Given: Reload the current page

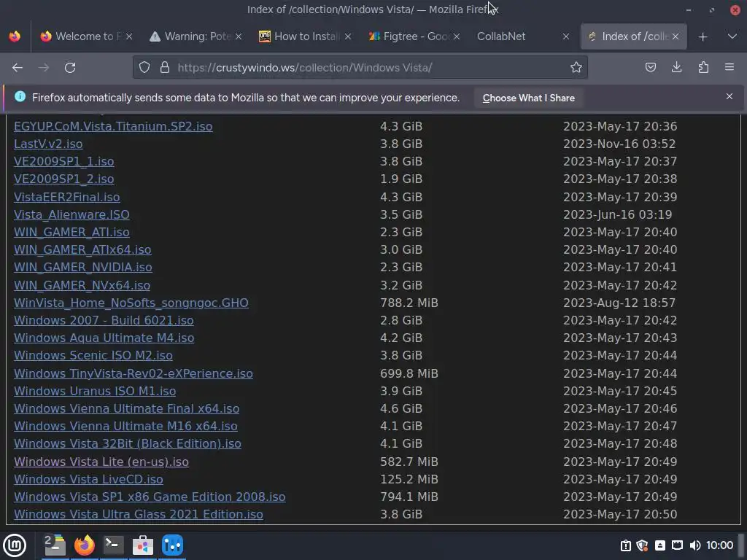Looking at the screenshot, I should click(70, 68).
